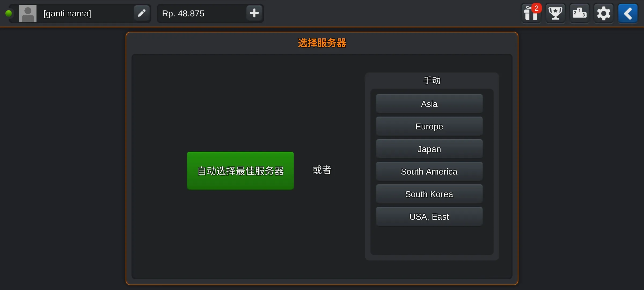Screen dimensions: 644x290
Task: Select Japan server option
Action: pos(429,149)
